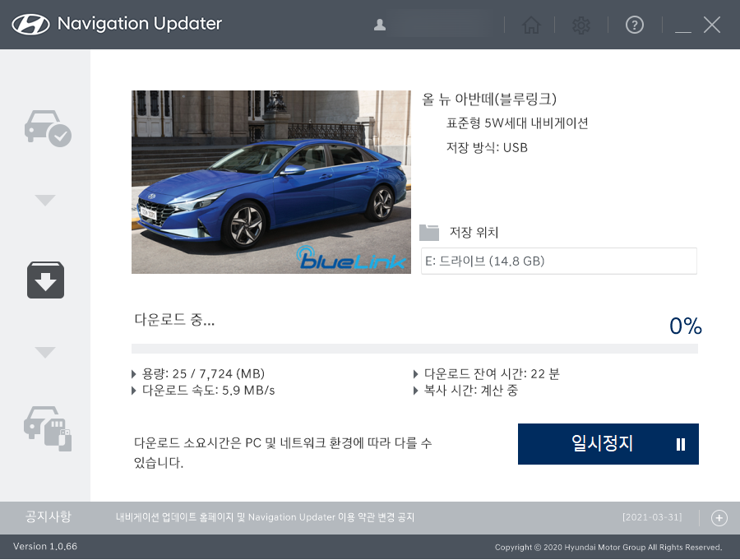Click the Navigation Updater title text
740x560 pixels.
(x=140, y=24)
